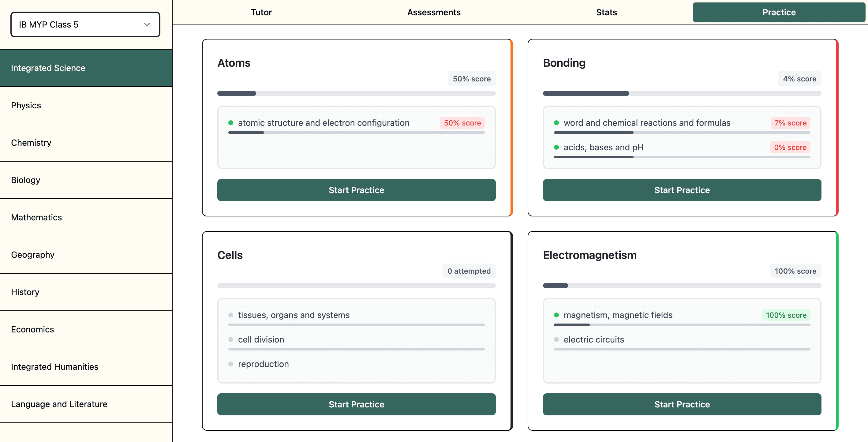Open the IB MYP Class 5 dropdown

point(85,24)
